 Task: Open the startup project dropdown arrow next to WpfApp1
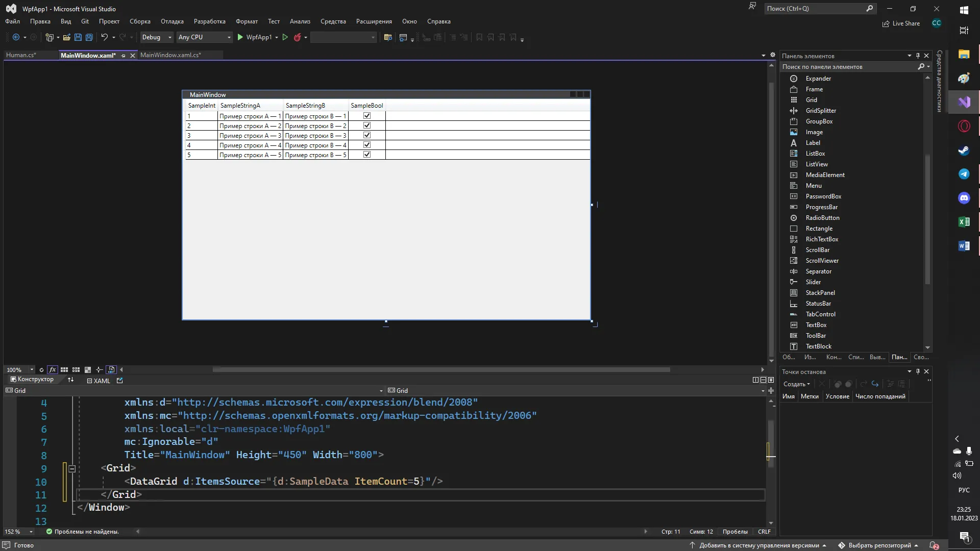pyautogui.click(x=277, y=37)
